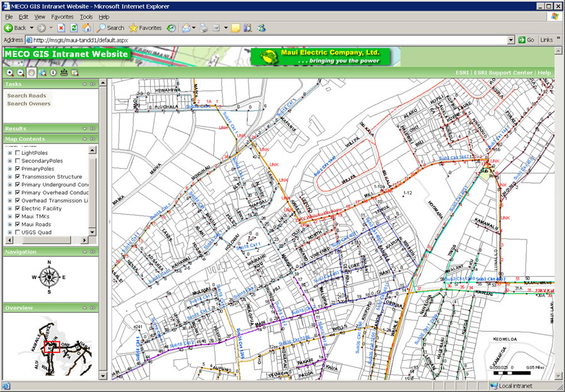Collapse the Navigation panel
The width and height of the screenshot is (565, 392).
click(x=85, y=252)
